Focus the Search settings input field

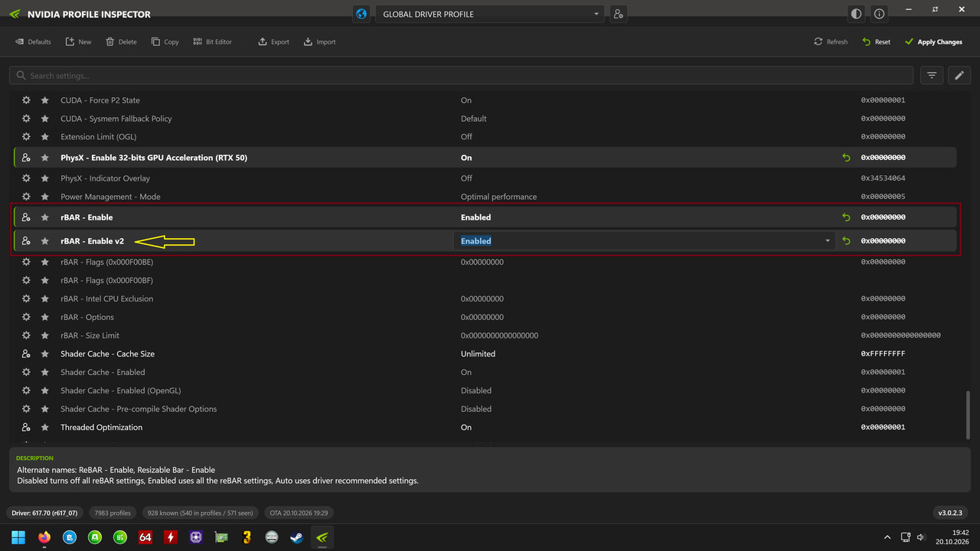coord(461,75)
